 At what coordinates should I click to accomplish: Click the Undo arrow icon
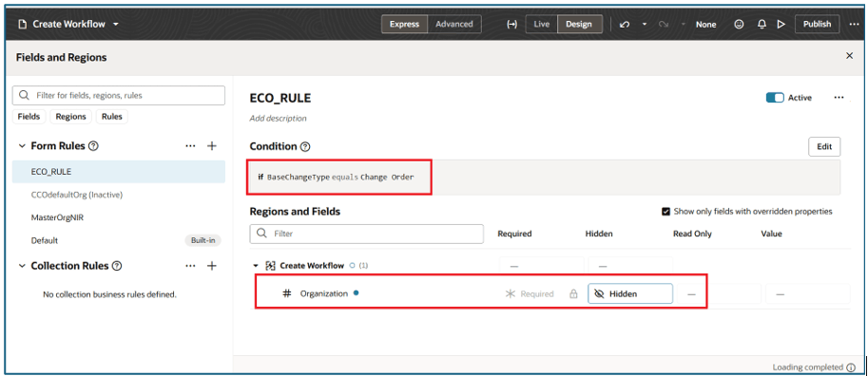625,25
